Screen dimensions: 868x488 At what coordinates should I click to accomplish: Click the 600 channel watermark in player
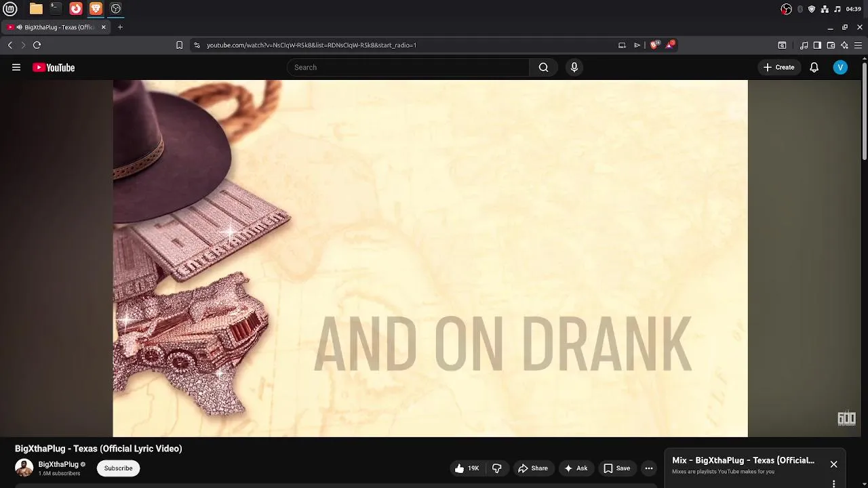point(846,418)
